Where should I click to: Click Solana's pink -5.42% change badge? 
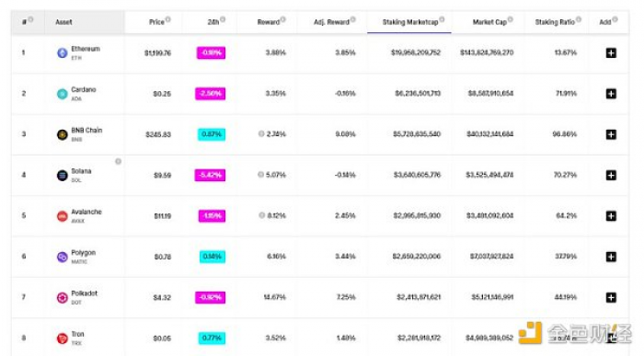click(x=210, y=176)
